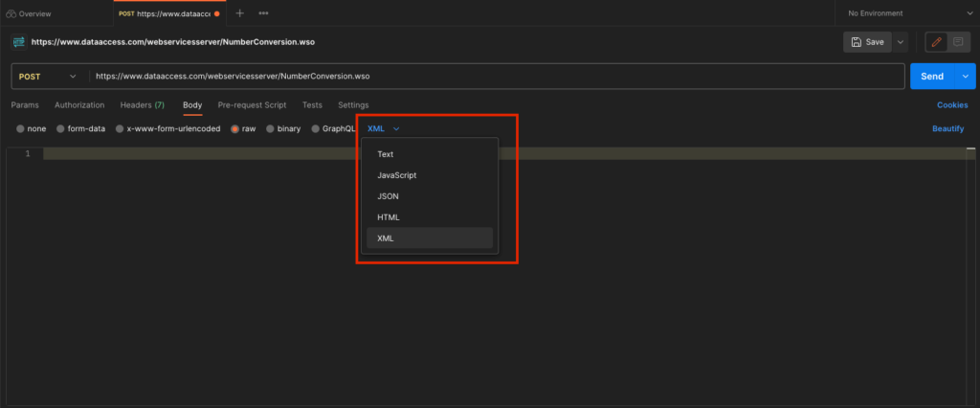Select the form-data radio option
This screenshot has height=408, width=980.
pyautogui.click(x=61, y=128)
